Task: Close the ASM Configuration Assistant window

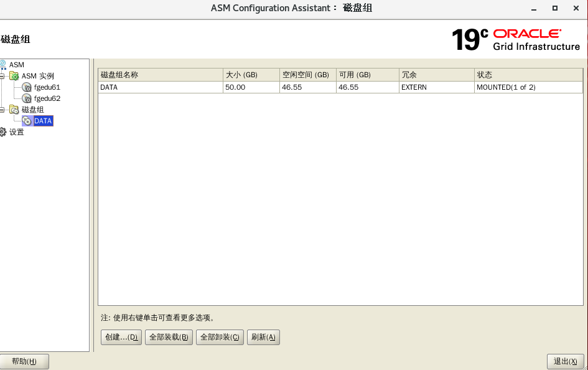Action: 576,8
